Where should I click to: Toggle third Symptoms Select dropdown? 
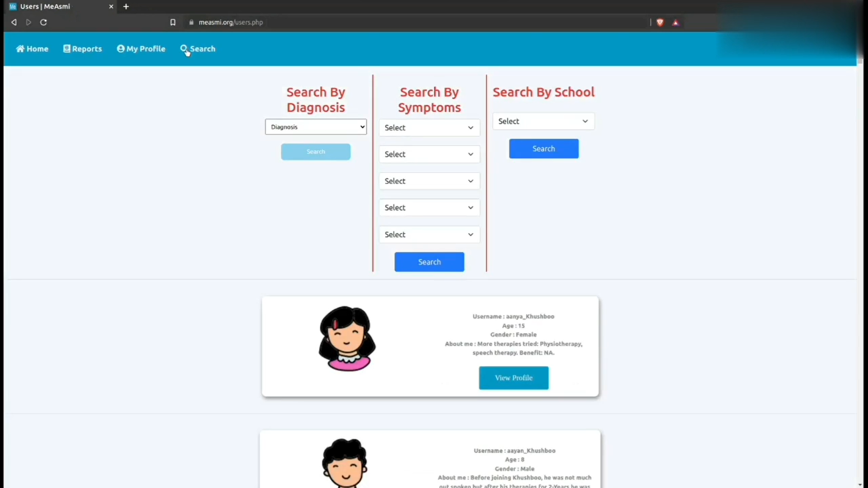coord(429,181)
